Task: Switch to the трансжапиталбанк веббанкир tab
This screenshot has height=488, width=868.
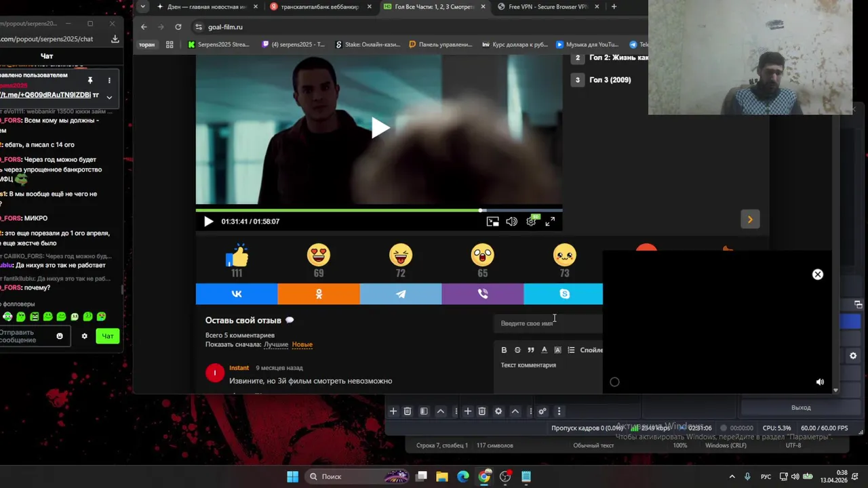Action: pos(319,7)
